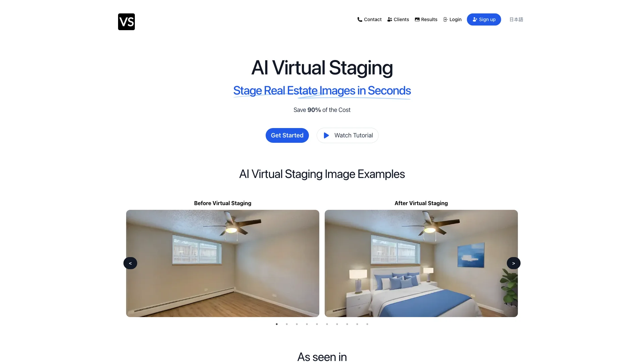Viewport: 644px width, 362px height.
Task: Click the people icon next to Clients
Action: pyautogui.click(x=389, y=19)
